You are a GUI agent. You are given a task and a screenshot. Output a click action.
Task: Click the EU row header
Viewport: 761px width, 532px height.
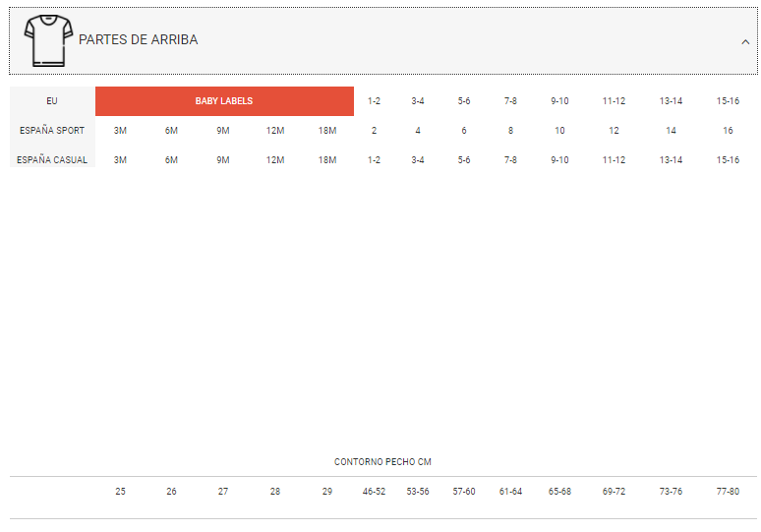(52, 101)
